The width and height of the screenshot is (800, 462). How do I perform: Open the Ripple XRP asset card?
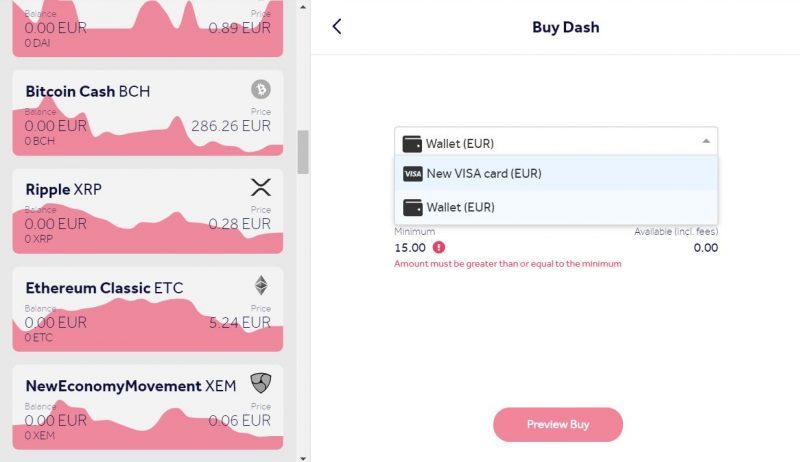pos(147,211)
